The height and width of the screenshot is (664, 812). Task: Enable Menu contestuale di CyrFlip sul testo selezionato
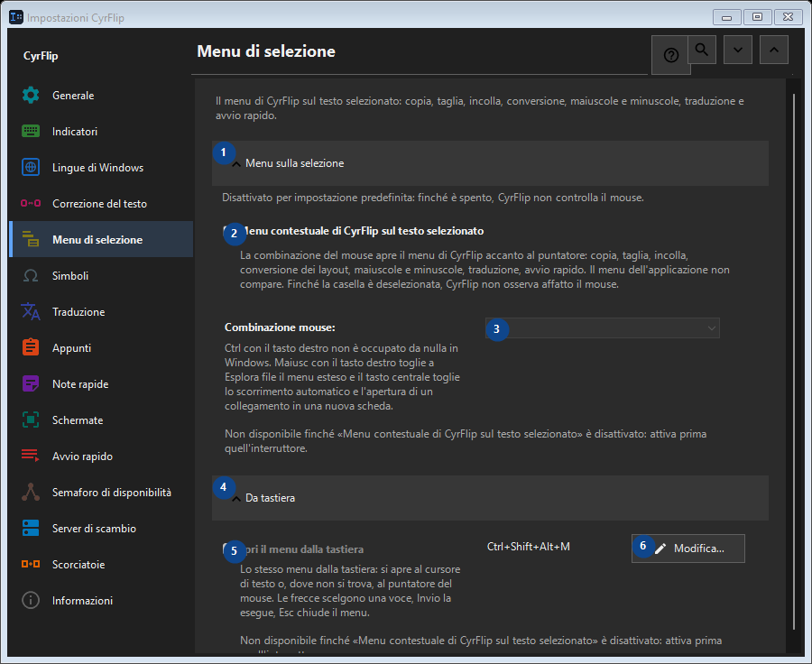pos(228,231)
